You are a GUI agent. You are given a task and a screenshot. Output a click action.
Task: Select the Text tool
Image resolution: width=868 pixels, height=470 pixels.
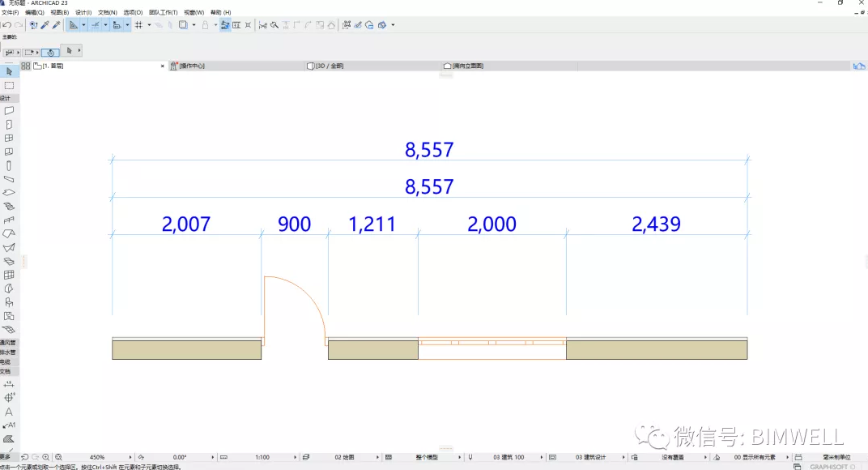[9, 412]
